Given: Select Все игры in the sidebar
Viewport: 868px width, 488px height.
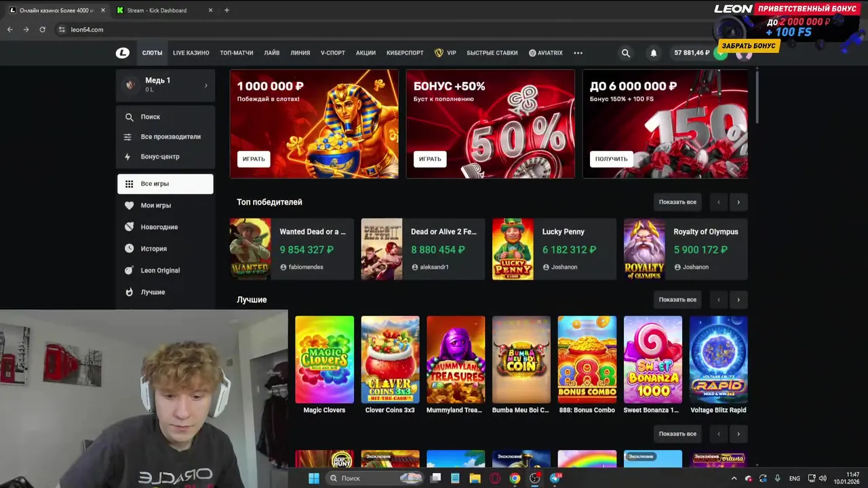Looking at the screenshot, I should [165, 184].
